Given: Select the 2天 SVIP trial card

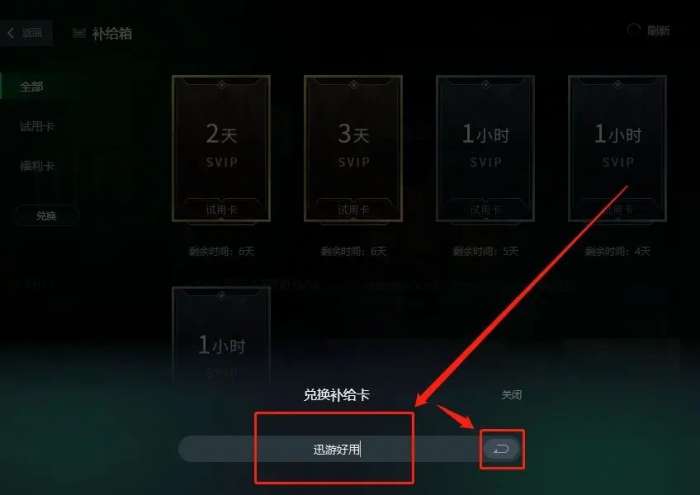Looking at the screenshot, I should [221, 149].
